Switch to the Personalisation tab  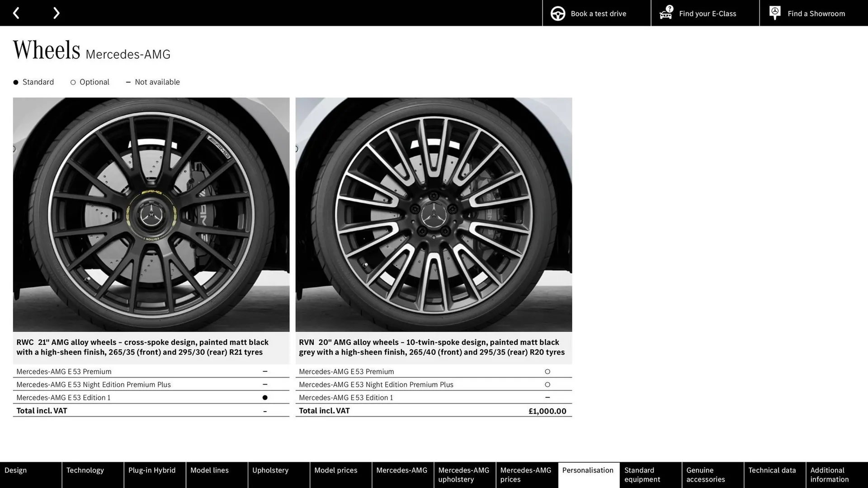[x=588, y=470]
